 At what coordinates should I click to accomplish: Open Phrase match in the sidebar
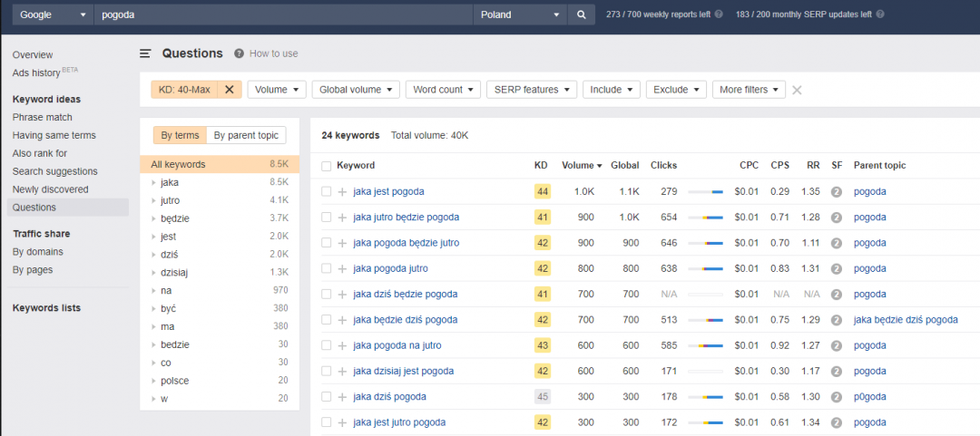click(43, 118)
